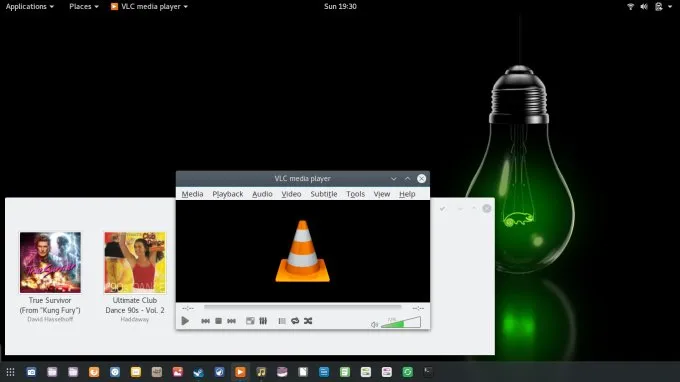The height and width of the screenshot is (382, 680).
Task: Open the Help menu in VLC
Action: point(407,194)
